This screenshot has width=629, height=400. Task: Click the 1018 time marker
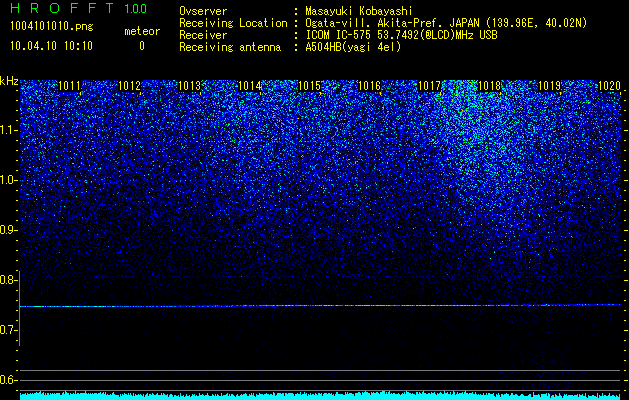point(489,86)
